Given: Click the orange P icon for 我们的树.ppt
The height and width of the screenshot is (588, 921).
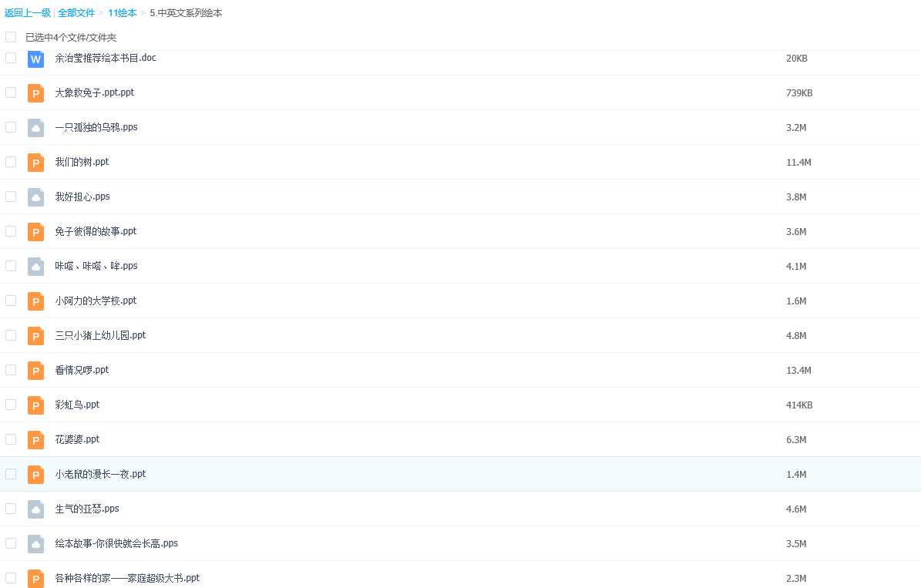Looking at the screenshot, I should click(35, 163).
